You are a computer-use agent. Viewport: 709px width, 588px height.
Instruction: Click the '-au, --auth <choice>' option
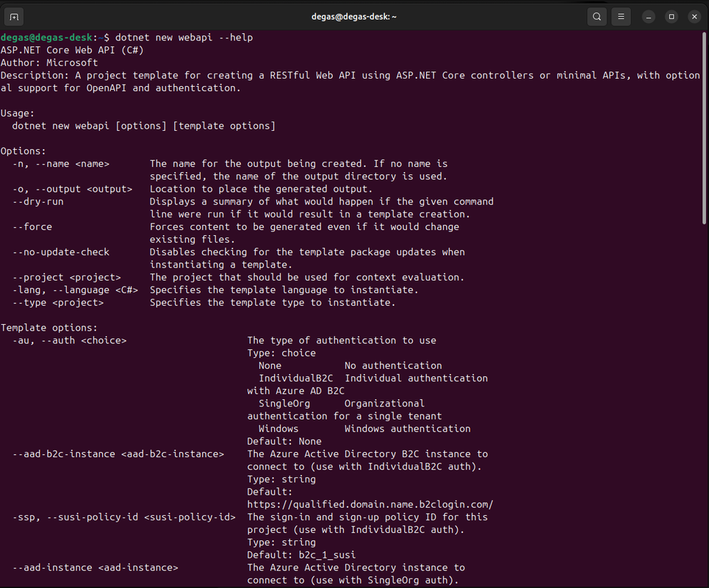[69, 340]
